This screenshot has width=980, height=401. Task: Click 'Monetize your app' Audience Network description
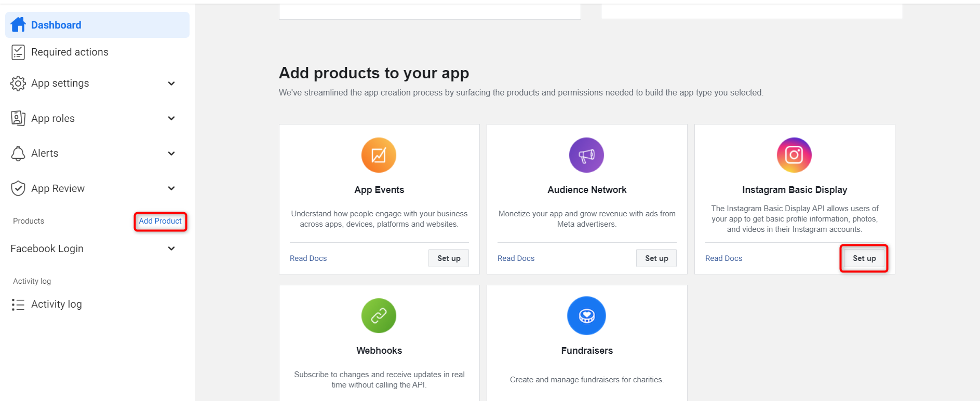click(587, 219)
